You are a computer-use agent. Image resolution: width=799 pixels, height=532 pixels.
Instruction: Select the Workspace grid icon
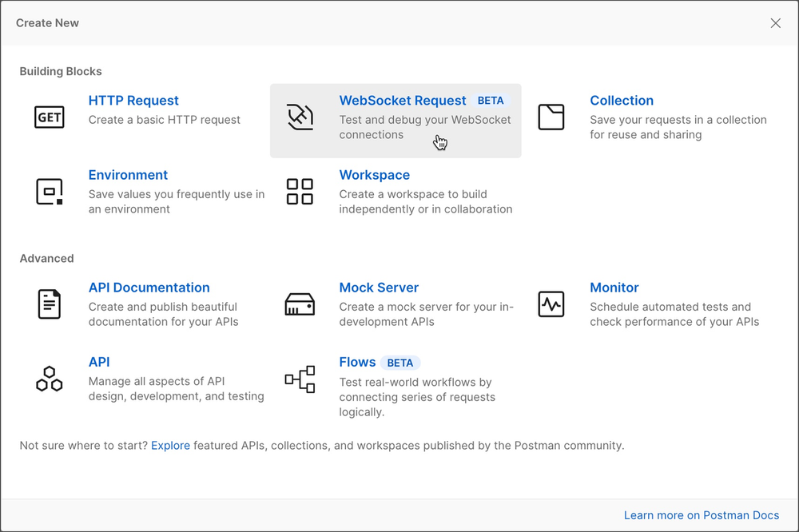(x=300, y=191)
